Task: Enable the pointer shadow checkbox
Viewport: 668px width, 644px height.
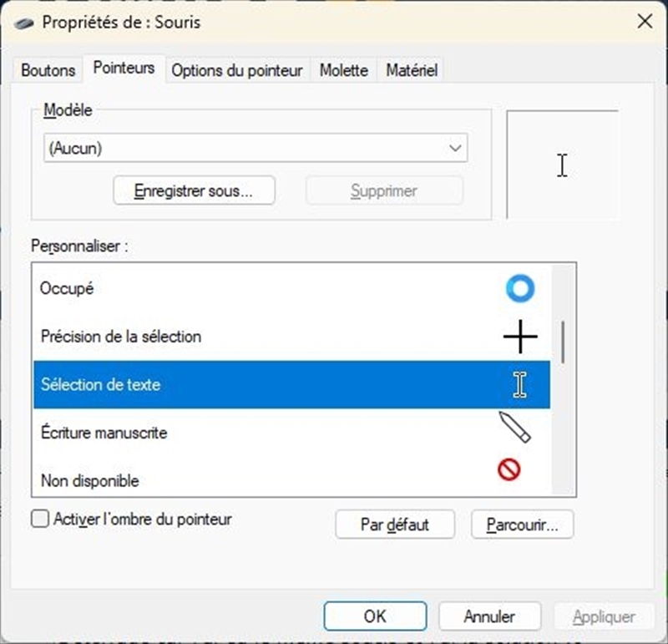Action: [x=40, y=520]
